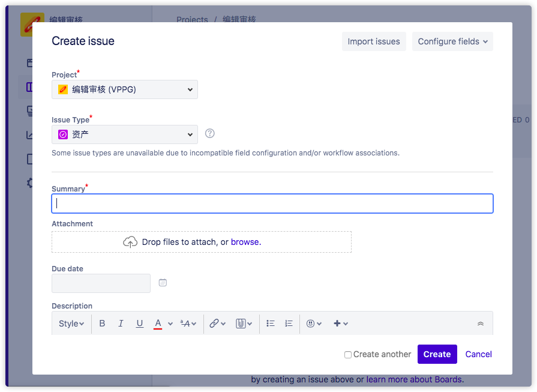Open the link insertion dropdown menu

(x=218, y=324)
